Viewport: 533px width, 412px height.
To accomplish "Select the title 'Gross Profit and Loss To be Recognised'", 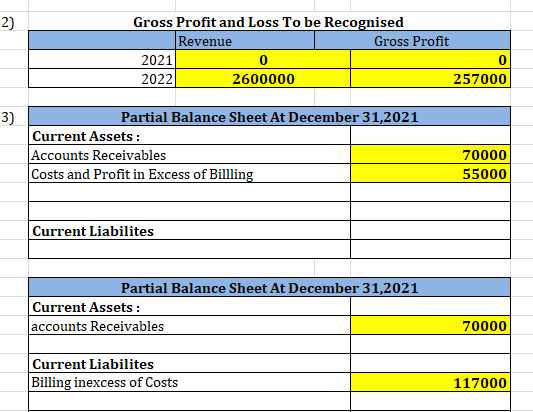I will pyautogui.click(x=268, y=22).
